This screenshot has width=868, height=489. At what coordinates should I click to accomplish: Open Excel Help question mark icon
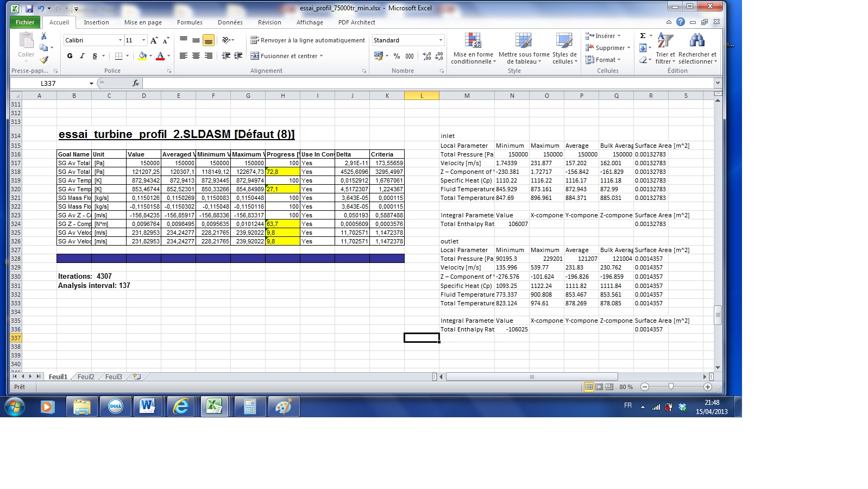[681, 22]
